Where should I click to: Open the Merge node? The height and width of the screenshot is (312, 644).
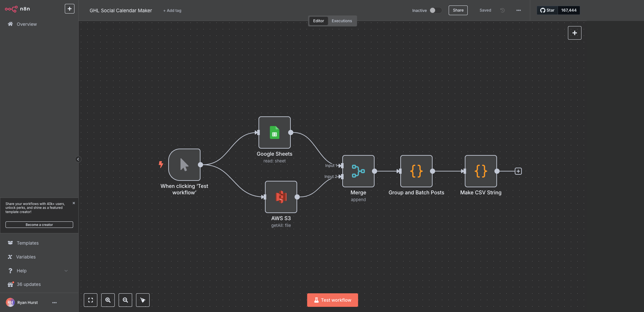pos(358,171)
